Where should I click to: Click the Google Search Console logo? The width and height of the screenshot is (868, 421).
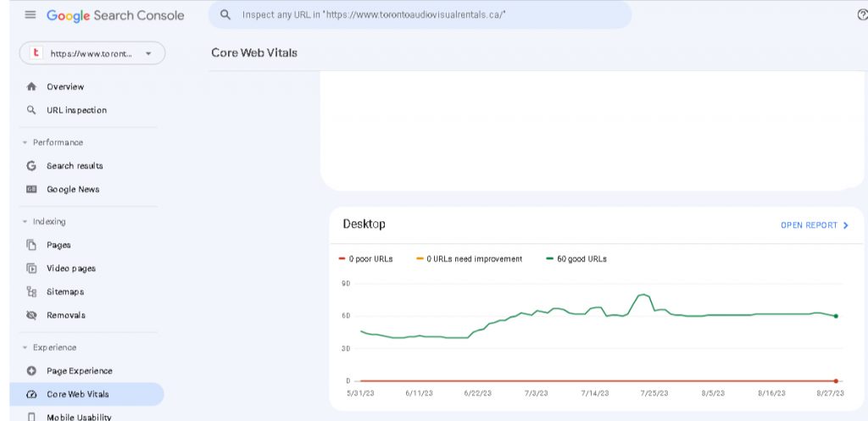point(115,15)
